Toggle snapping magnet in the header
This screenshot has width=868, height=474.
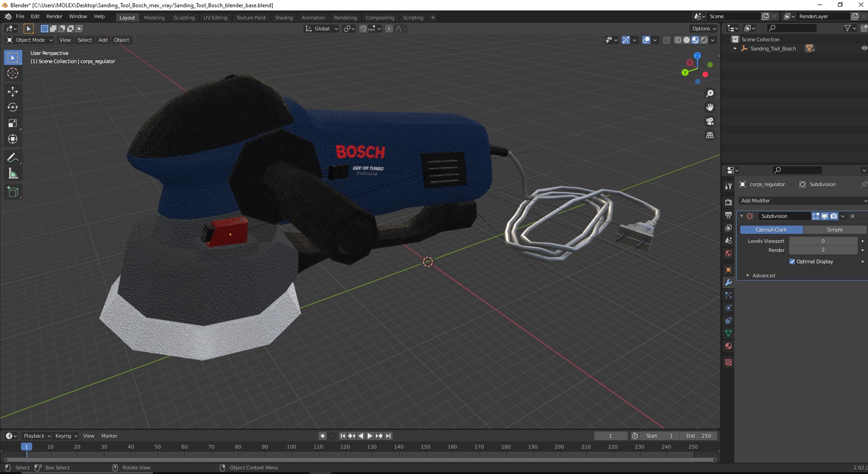pos(363,29)
